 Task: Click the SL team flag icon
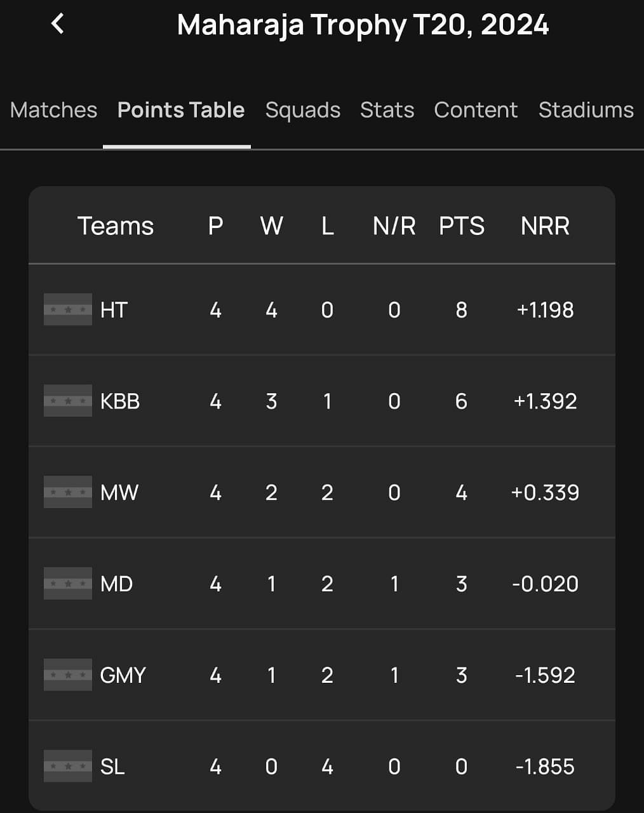coord(68,766)
